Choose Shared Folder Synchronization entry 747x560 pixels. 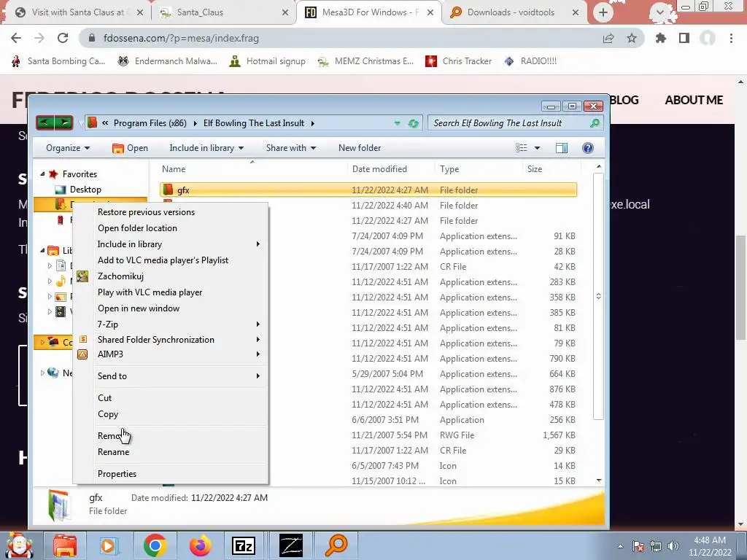point(171,340)
